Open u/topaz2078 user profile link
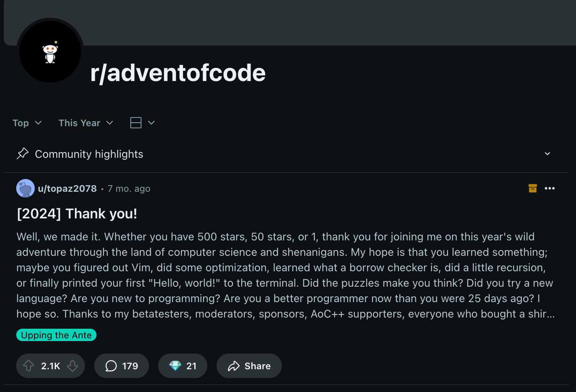The height and width of the screenshot is (392, 576). pyautogui.click(x=67, y=189)
